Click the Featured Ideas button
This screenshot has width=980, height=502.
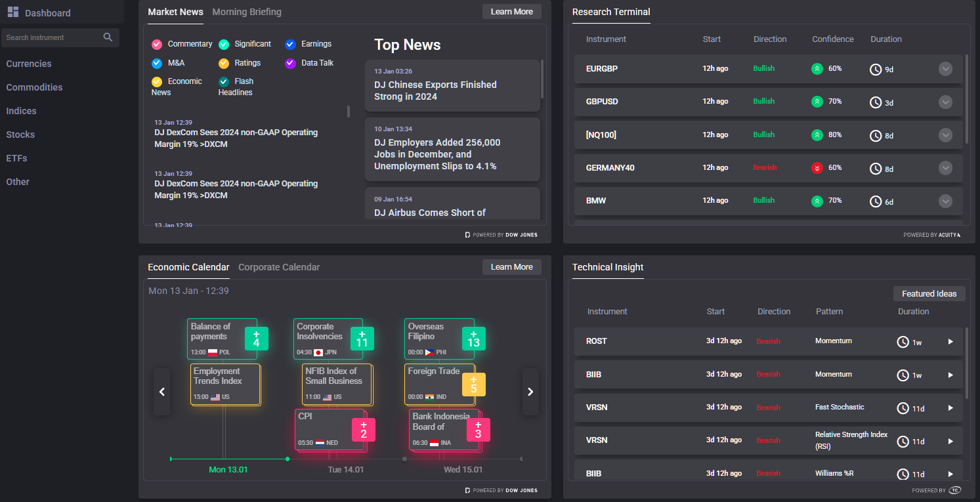[x=929, y=293]
